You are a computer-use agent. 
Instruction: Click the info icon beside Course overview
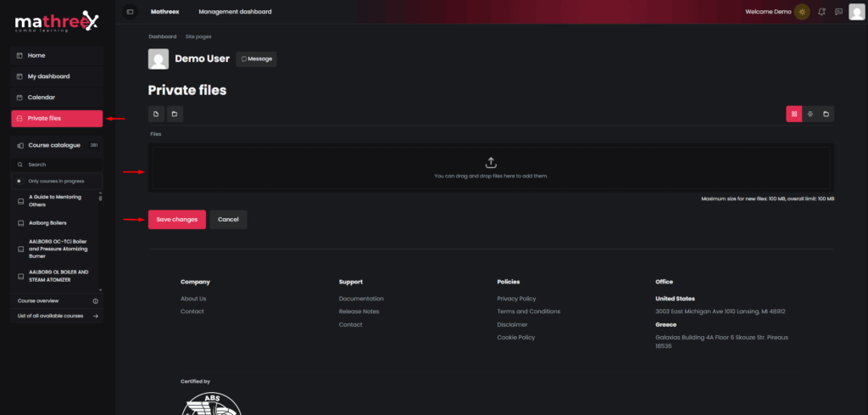pyautogui.click(x=95, y=301)
